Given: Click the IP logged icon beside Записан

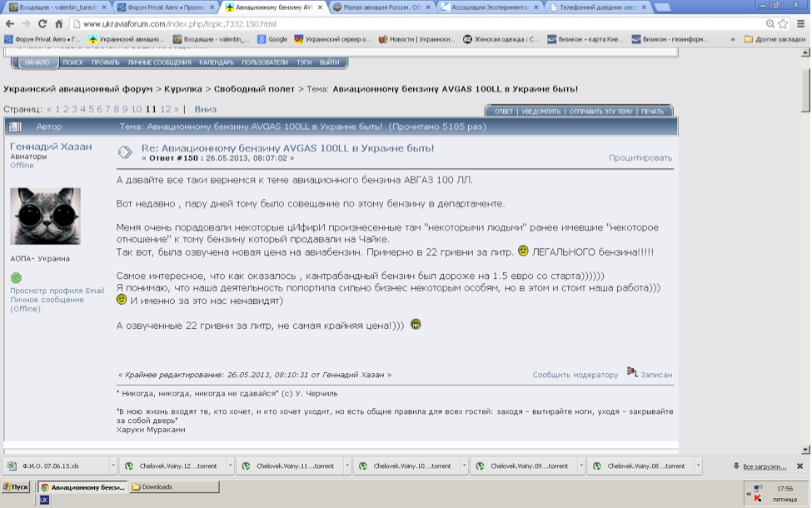Looking at the screenshot, I should coord(632,372).
